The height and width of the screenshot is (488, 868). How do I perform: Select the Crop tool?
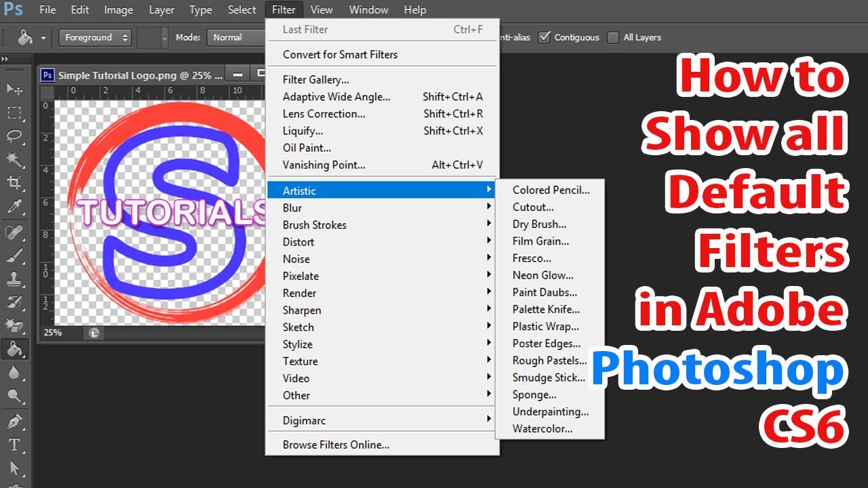click(14, 183)
